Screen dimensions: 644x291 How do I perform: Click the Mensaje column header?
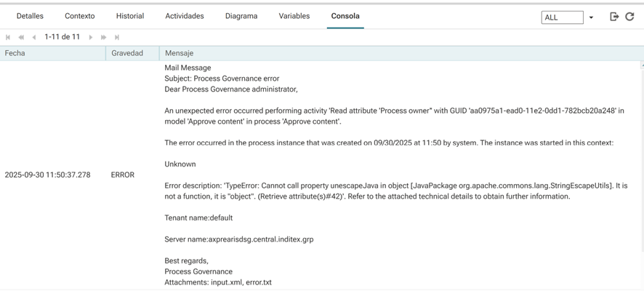tap(180, 53)
